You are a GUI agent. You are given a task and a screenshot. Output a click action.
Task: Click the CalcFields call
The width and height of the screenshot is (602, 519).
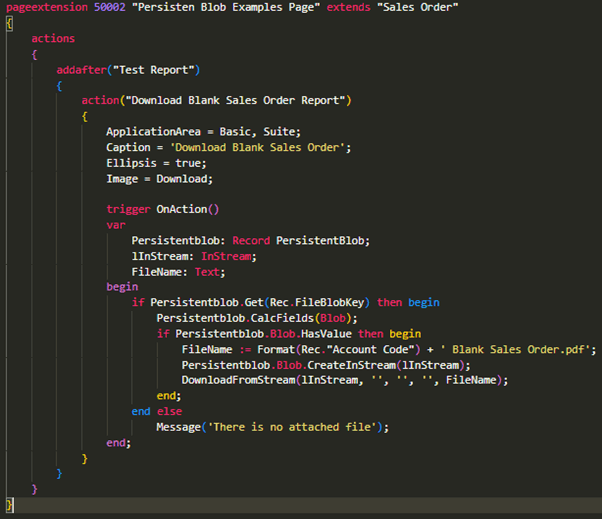coord(282,318)
